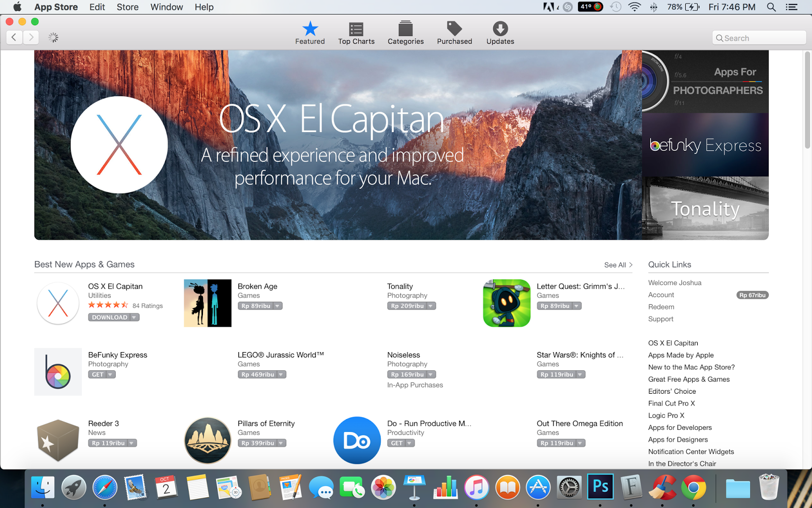The image size is (812, 508).
Task: Open Finder from the Dock
Action: click(x=43, y=488)
